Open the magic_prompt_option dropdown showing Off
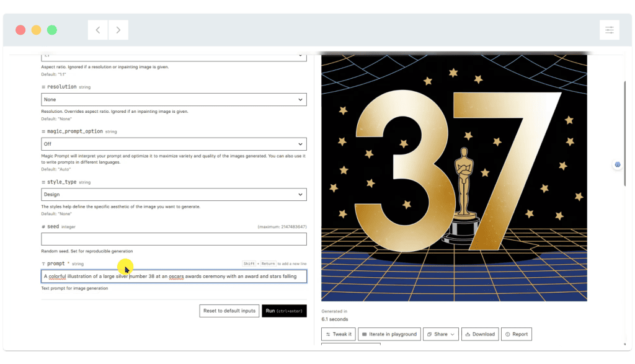This screenshot has width=635, height=364. pyautogui.click(x=174, y=144)
